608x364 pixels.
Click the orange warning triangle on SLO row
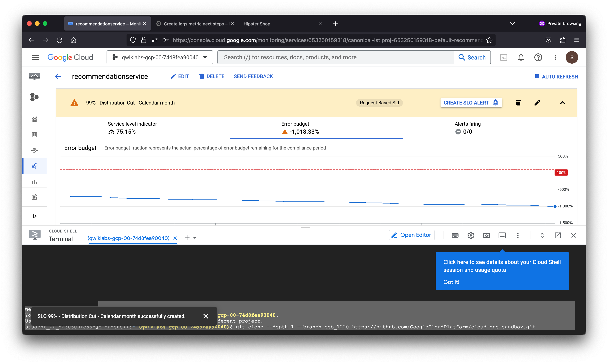(x=74, y=103)
